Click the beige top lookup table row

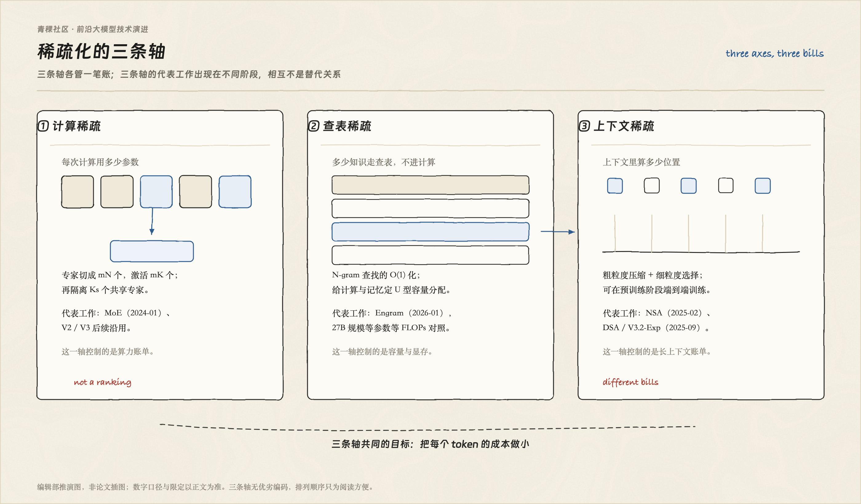(430, 185)
